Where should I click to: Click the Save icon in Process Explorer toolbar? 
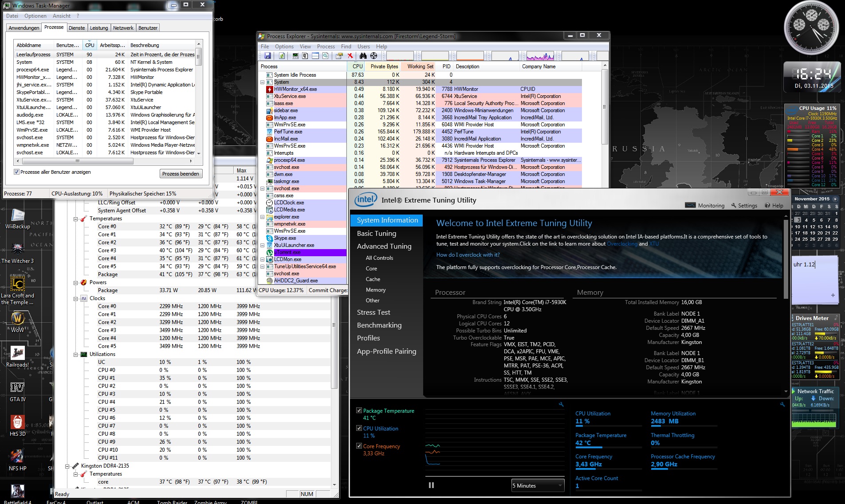267,56
